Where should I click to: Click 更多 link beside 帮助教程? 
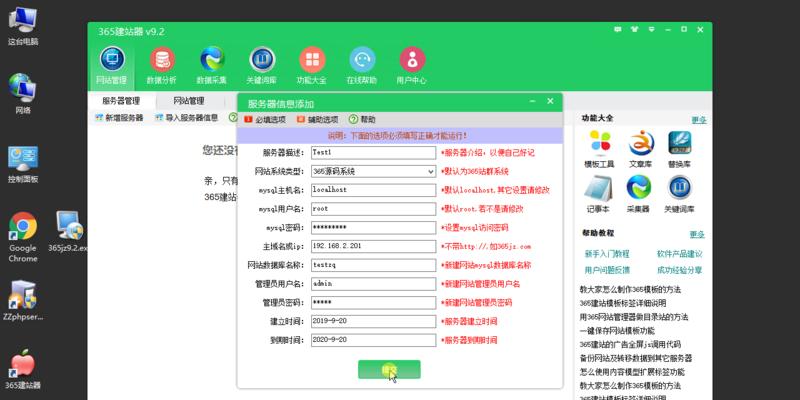[697, 235]
